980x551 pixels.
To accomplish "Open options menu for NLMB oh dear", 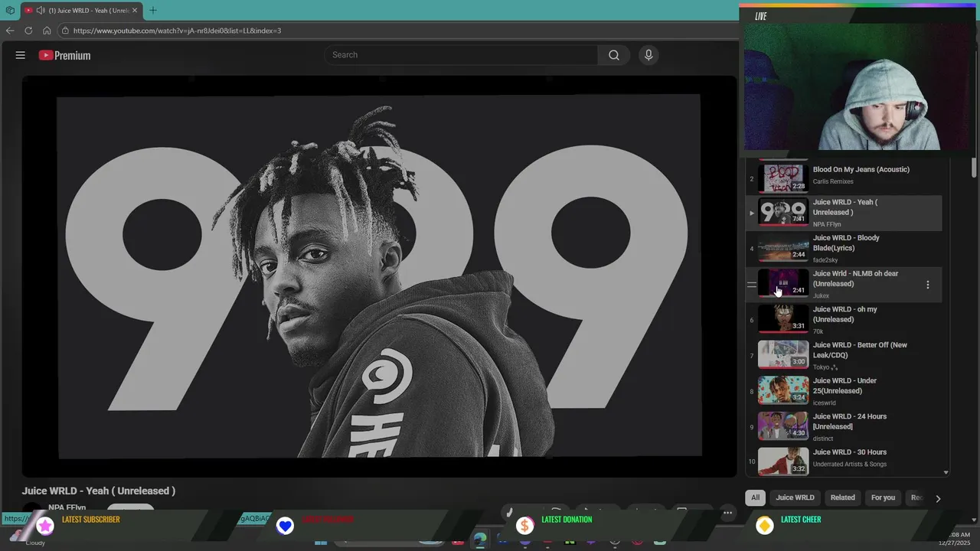I will [928, 285].
